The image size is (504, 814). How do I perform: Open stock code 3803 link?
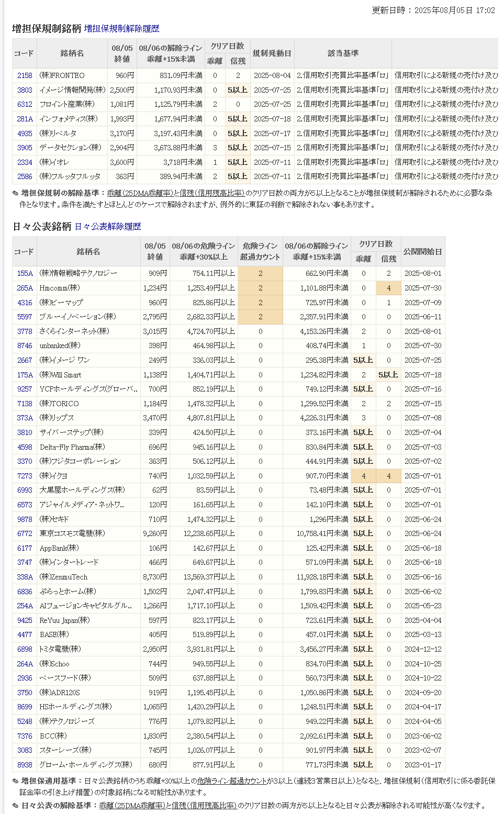pos(25,90)
